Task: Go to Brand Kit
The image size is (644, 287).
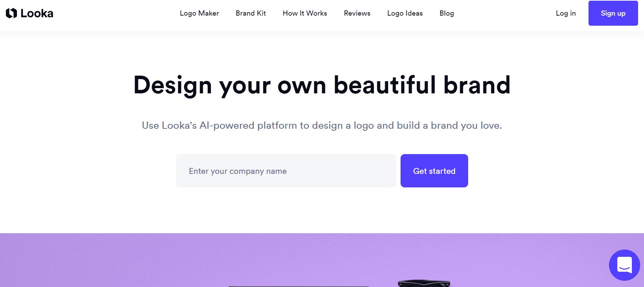Action: pos(251,13)
